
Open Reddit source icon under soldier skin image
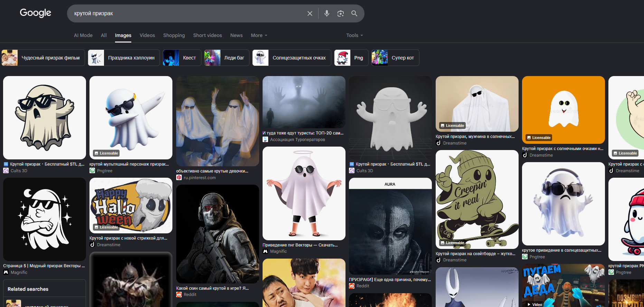point(179,295)
